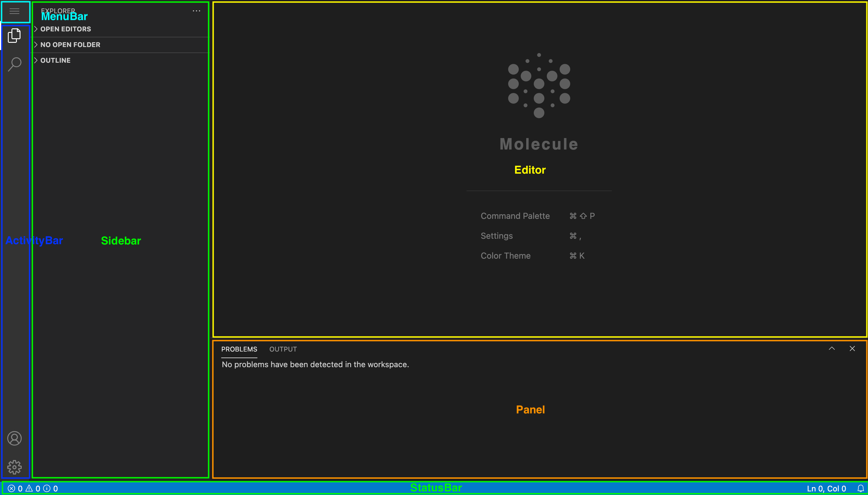Select the Explorer files icon

coord(14,36)
